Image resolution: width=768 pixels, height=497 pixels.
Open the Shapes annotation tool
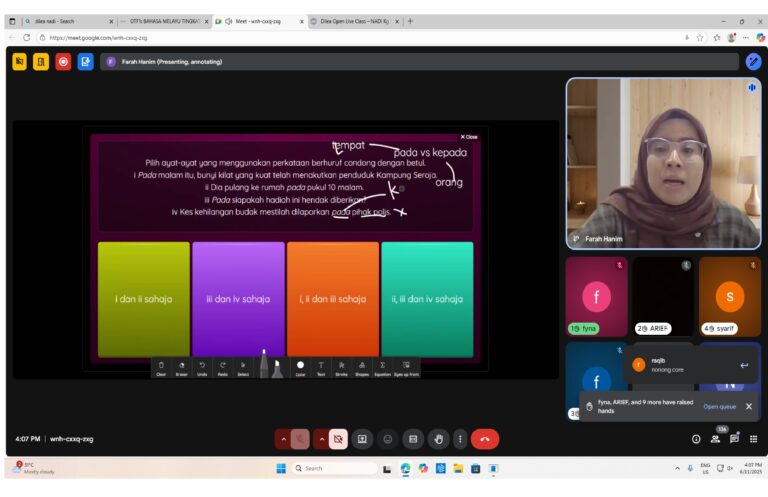click(361, 367)
